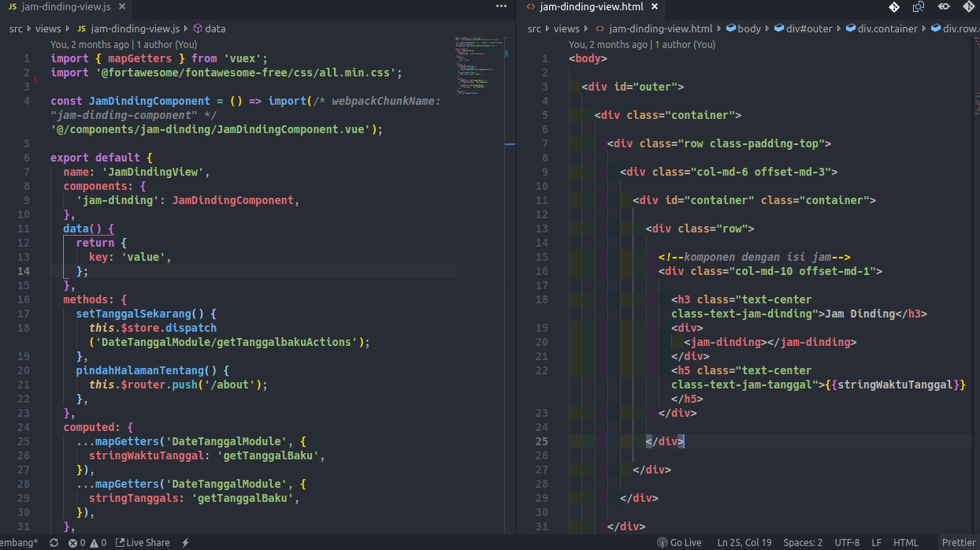Click the Split Editor diamond icon on far right
The height and width of the screenshot is (550, 980).
point(969,7)
